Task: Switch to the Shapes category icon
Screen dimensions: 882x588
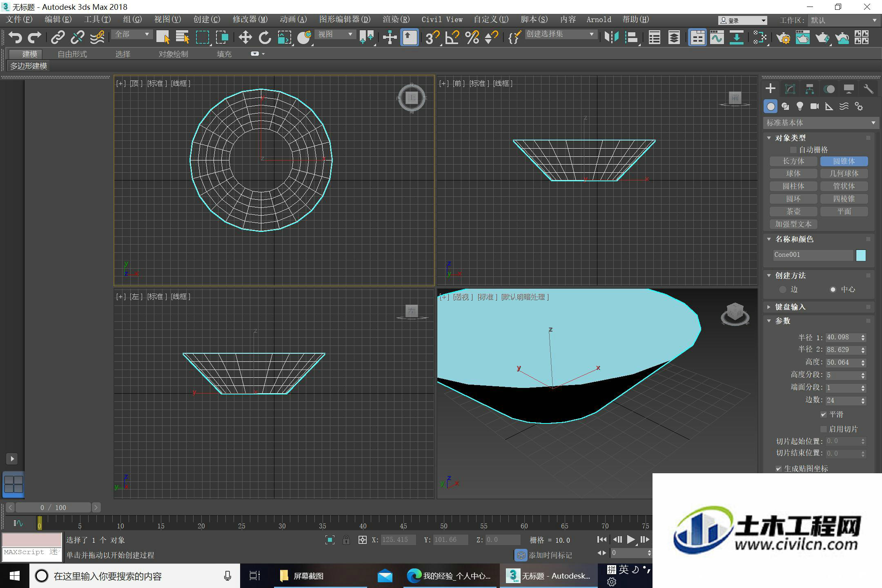Action: pyautogui.click(x=785, y=107)
